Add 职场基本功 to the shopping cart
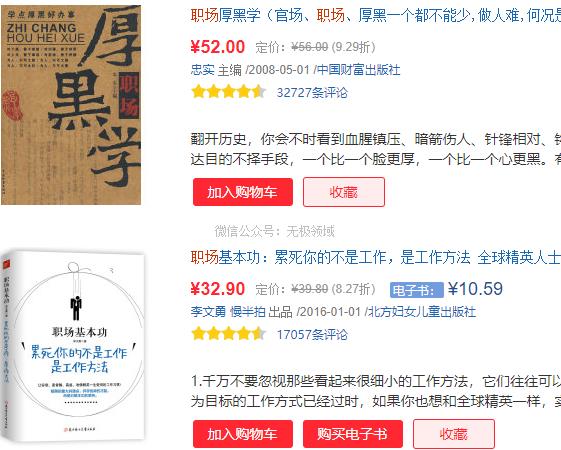The width and height of the screenshot is (561, 450). tap(243, 434)
